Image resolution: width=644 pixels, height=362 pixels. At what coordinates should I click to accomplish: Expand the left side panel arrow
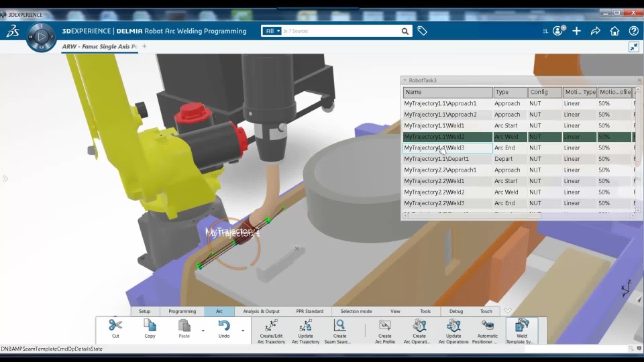pyautogui.click(x=5, y=178)
